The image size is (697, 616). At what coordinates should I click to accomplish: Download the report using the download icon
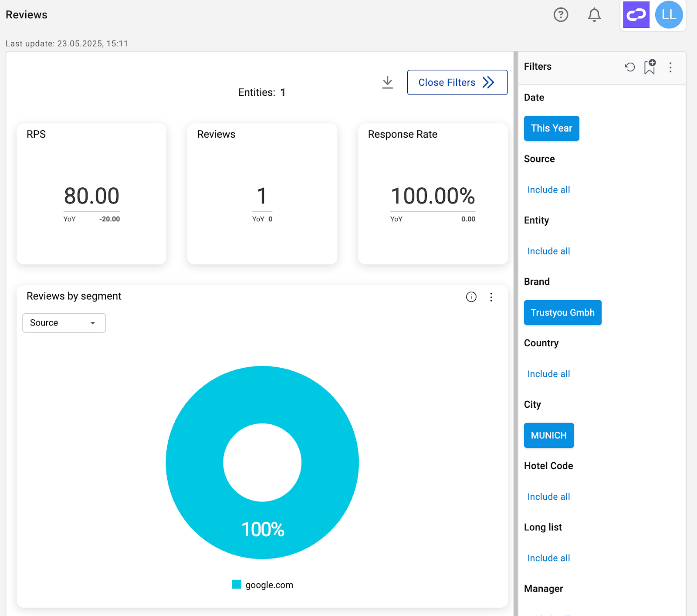tap(387, 82)
